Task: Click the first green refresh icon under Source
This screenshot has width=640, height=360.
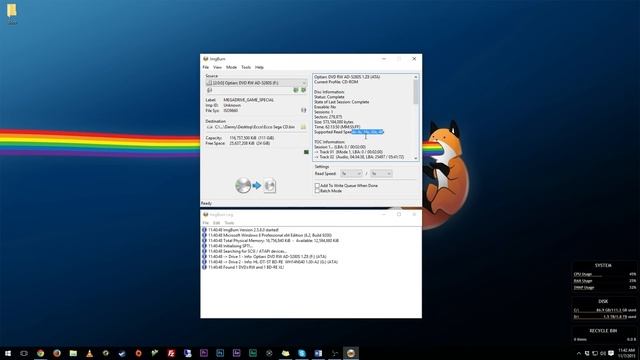Action: (x=296, y=90)
